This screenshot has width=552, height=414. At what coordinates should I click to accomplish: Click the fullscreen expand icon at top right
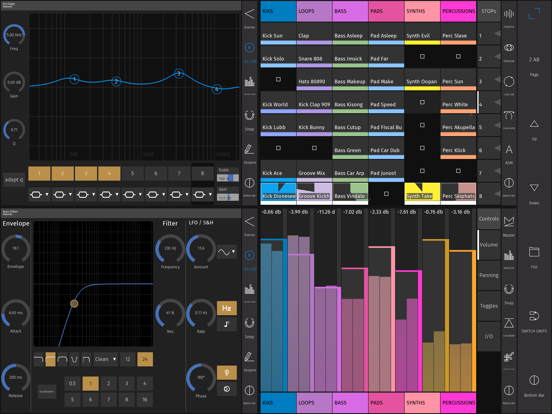(534, 14)
